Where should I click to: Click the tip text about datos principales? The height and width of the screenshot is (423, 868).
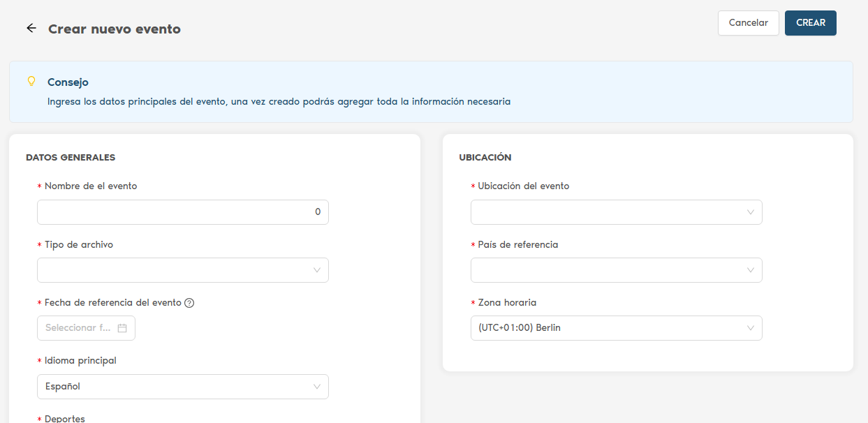pos(279,102)
